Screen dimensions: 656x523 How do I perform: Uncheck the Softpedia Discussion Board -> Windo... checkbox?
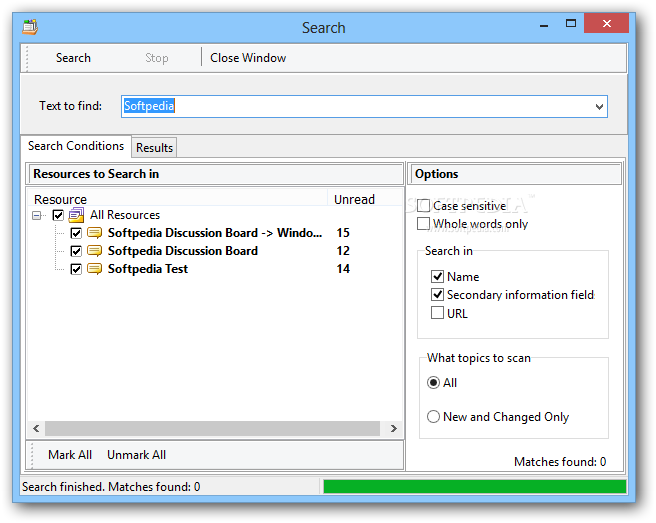76,233
